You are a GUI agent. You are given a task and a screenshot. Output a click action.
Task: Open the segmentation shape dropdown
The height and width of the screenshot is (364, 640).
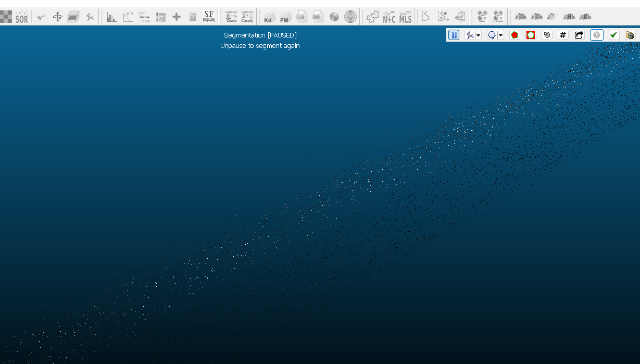[500, 34]
